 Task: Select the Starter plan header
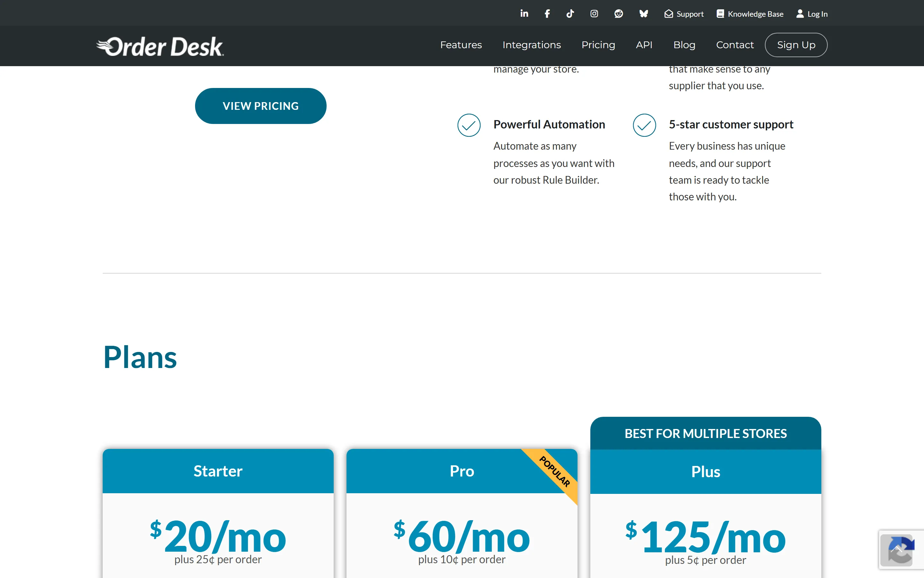pyautogui.click(x=218, y=471)
